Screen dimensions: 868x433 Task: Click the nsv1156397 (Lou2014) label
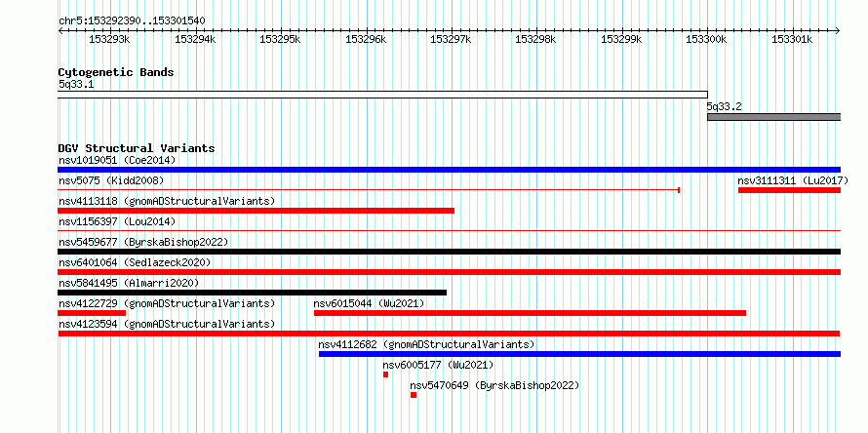coord(117,221)
